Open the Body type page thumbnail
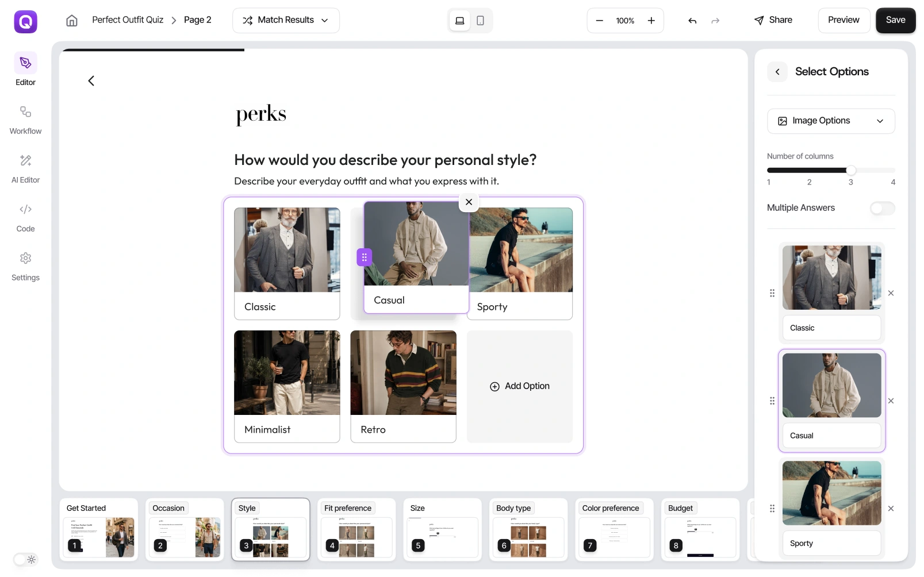Image resolution: width=924 pixels, height=577 pixels. 528,529
